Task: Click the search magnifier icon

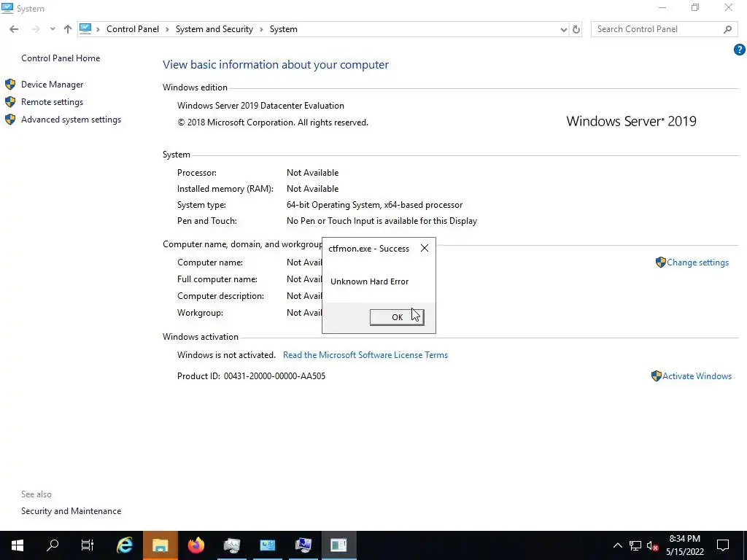Action: [x=727, y=29]
